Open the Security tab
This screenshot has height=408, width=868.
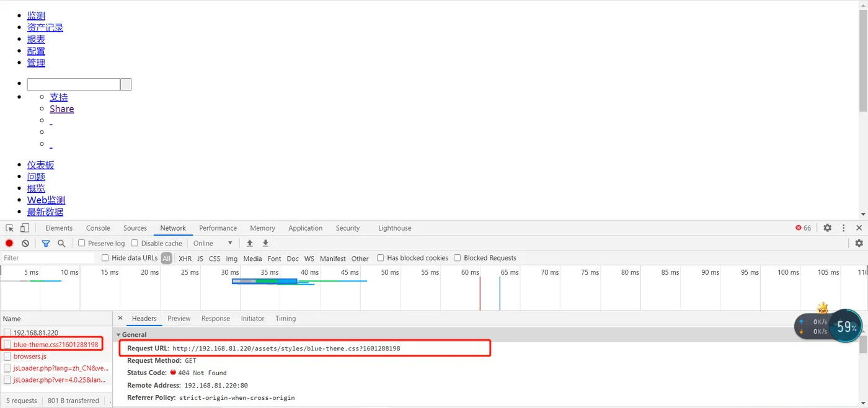(348, 228)
